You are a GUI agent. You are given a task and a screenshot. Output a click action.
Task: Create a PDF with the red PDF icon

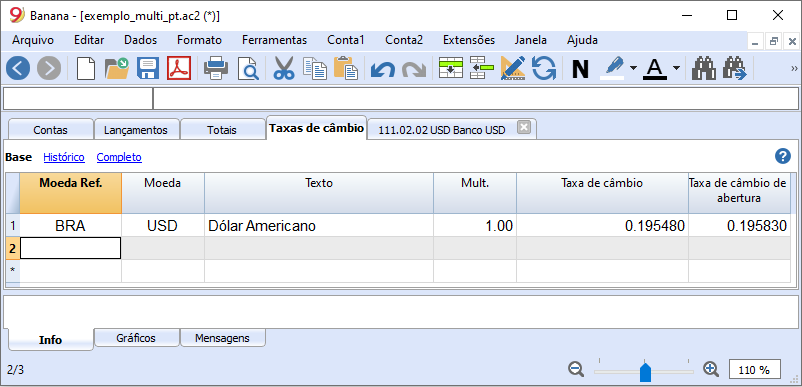[x=179, y=68]
